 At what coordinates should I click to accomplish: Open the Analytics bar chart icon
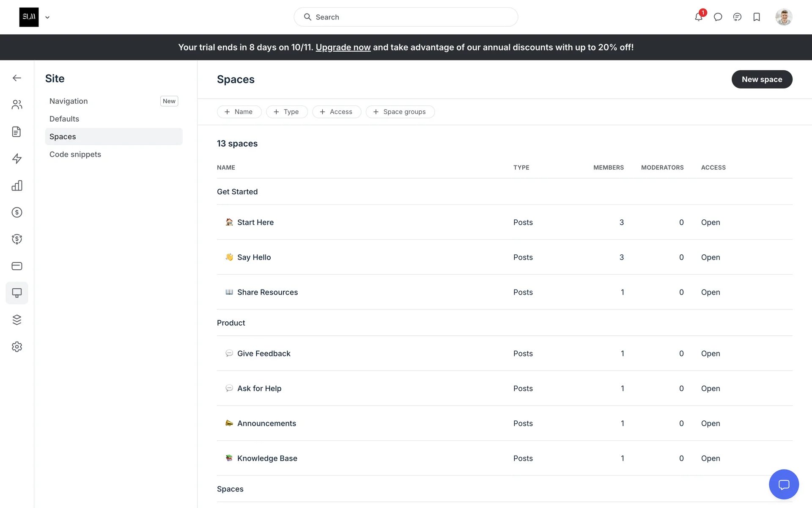[x=17, y=185]
